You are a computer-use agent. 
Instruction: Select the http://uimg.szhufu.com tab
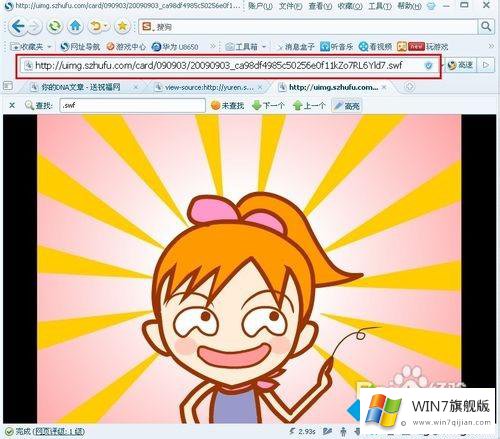click(333, 87)
